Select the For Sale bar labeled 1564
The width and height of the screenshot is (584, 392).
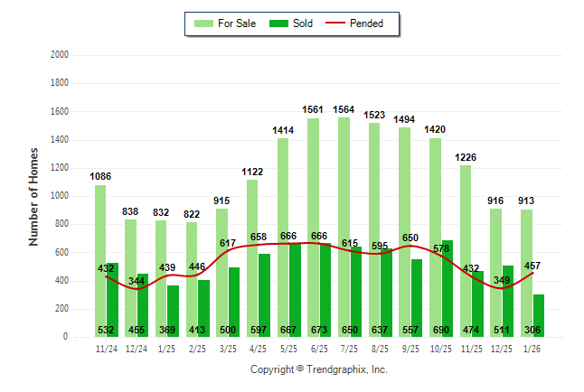pyautogui.click(x=343, y=226)
